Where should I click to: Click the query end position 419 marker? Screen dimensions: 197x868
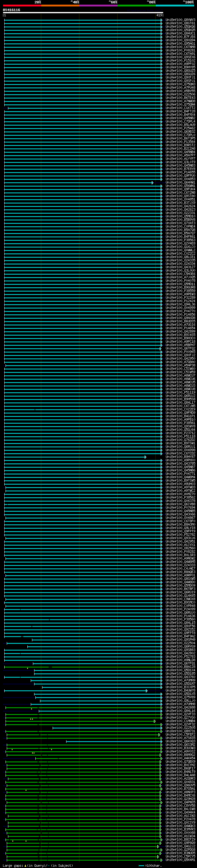click(x=159, y=15)
